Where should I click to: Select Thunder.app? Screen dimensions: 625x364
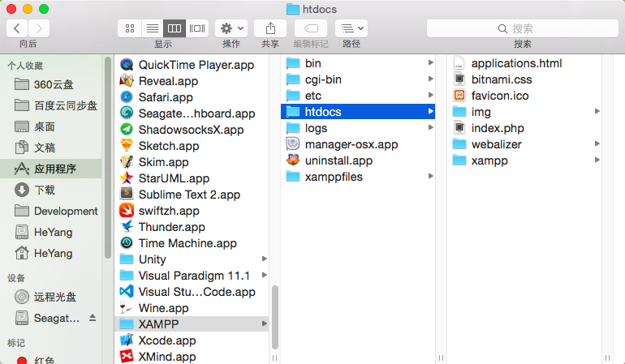193,227
